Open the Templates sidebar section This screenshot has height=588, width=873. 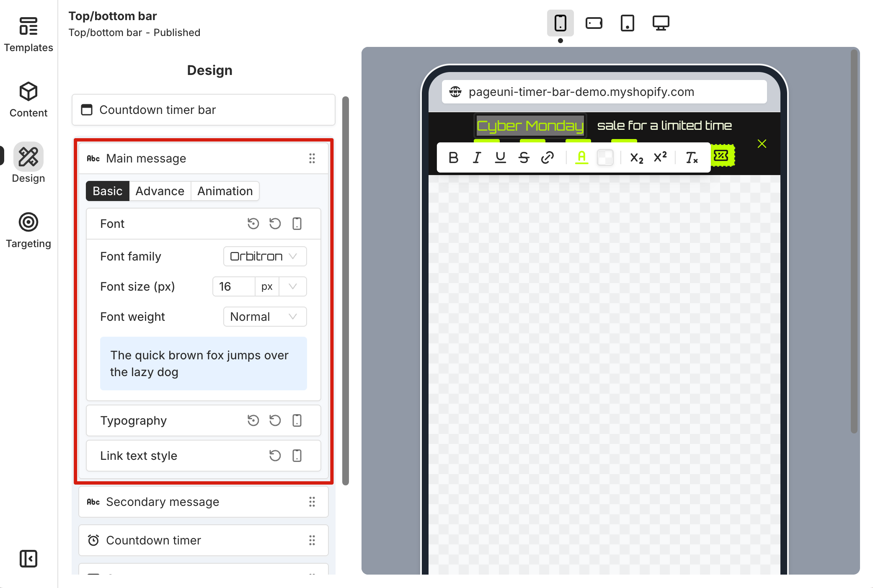28,35
